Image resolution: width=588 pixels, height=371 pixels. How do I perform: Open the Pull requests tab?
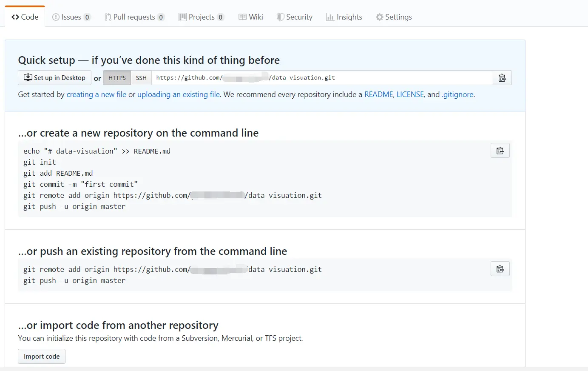pyautogui.click(x=134, y=17)
